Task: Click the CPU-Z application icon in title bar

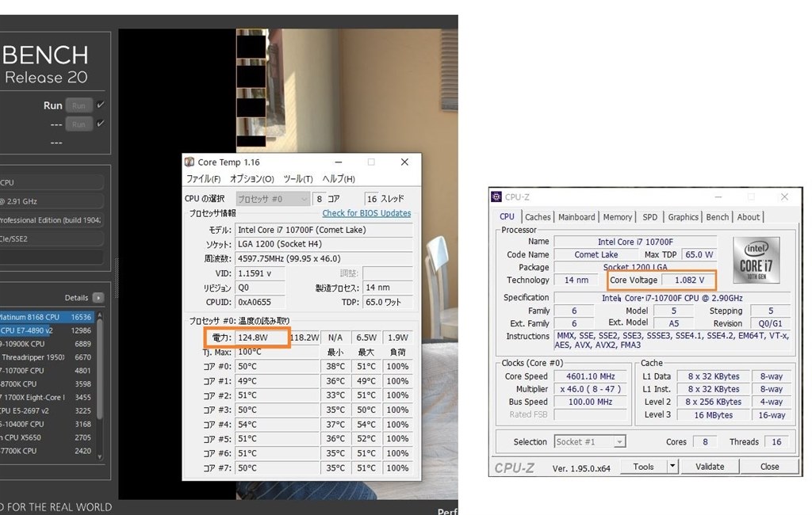Action: 496,196
